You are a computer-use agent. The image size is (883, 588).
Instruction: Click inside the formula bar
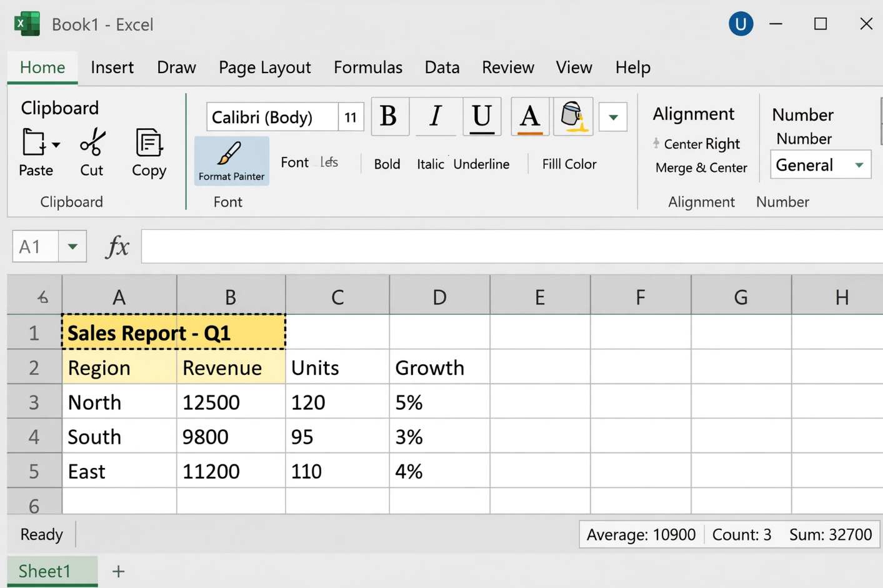tap(512, 246)
